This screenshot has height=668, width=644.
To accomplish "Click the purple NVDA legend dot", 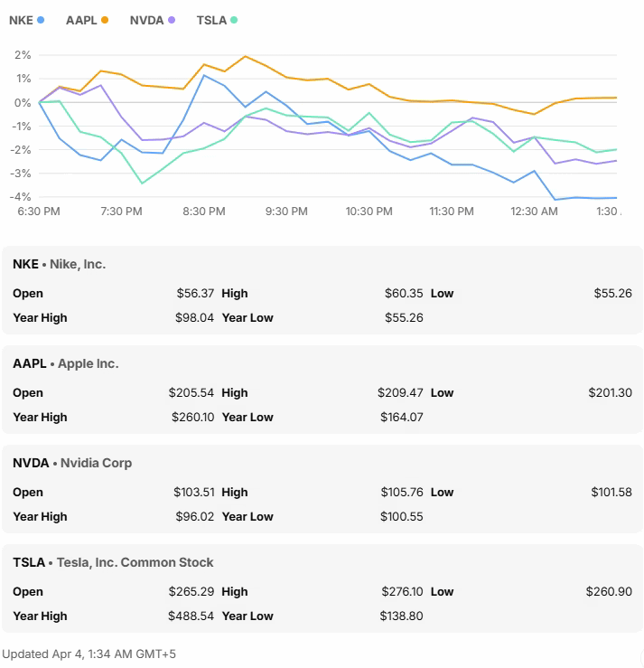I will coord(172,20).
